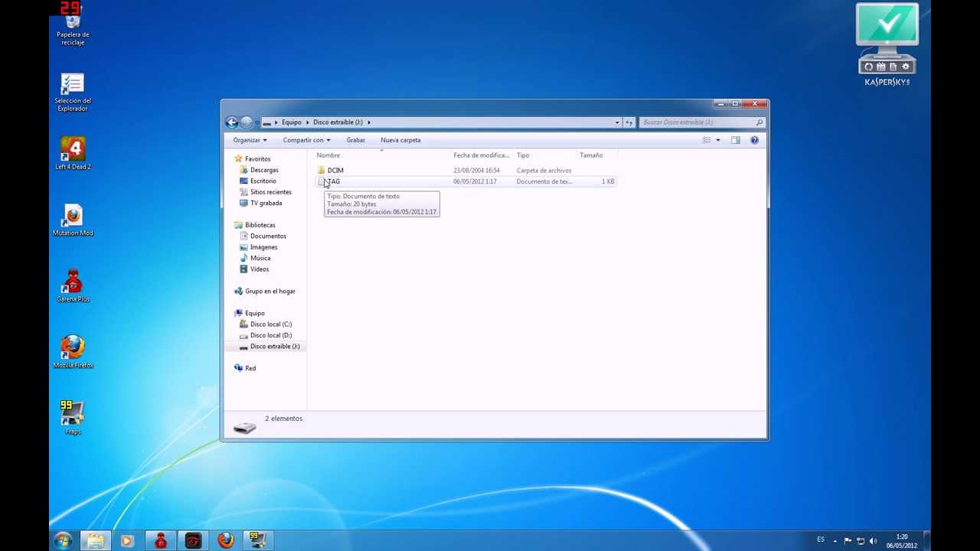Open Windows Media Player from taskbar
The height and width of the screenshot is (551, 980).
127,540
